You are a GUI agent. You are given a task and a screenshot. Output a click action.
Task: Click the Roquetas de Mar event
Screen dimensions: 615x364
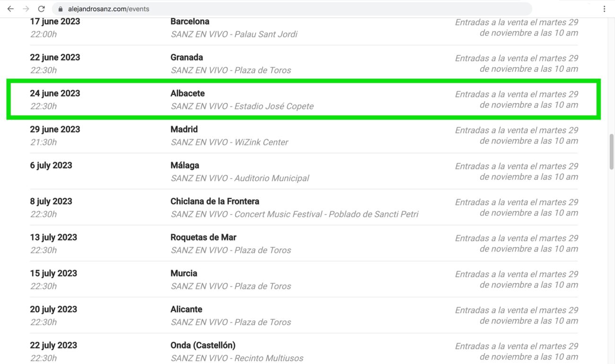point(304,243)
